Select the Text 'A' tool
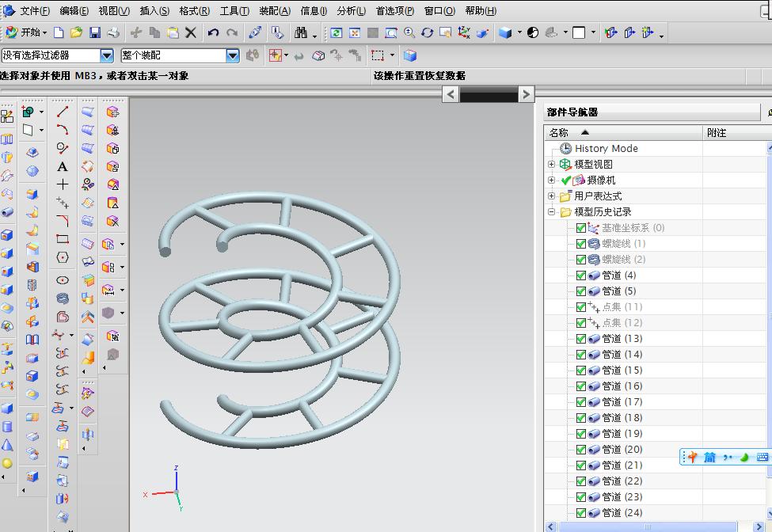This screenshot has height=532, width=772. (x=63, y=166)
